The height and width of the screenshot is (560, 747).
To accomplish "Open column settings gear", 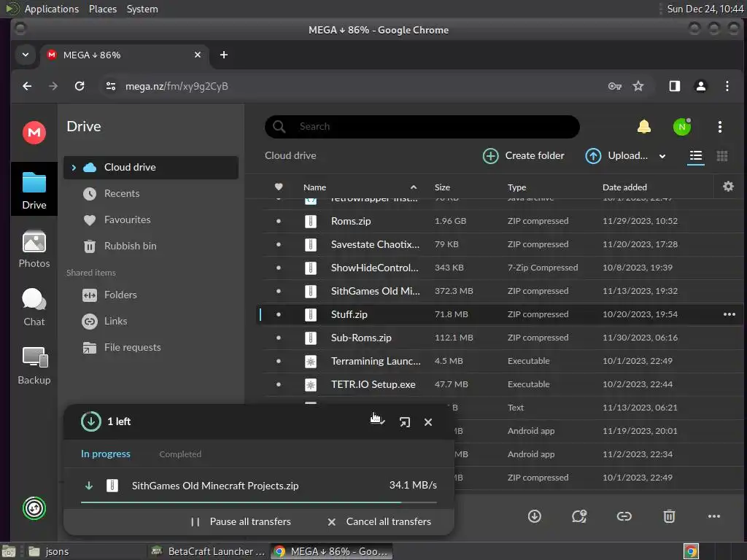I will point(728,186).
